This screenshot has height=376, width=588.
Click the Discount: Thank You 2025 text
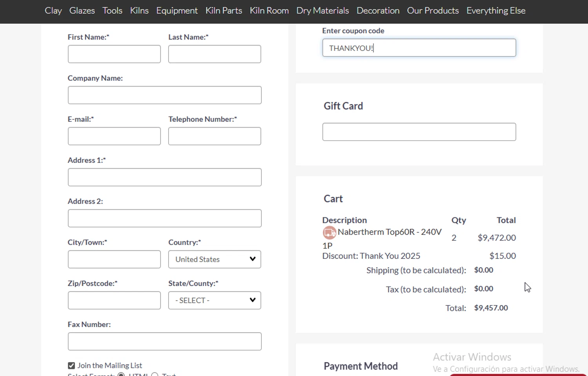[371, 256]
